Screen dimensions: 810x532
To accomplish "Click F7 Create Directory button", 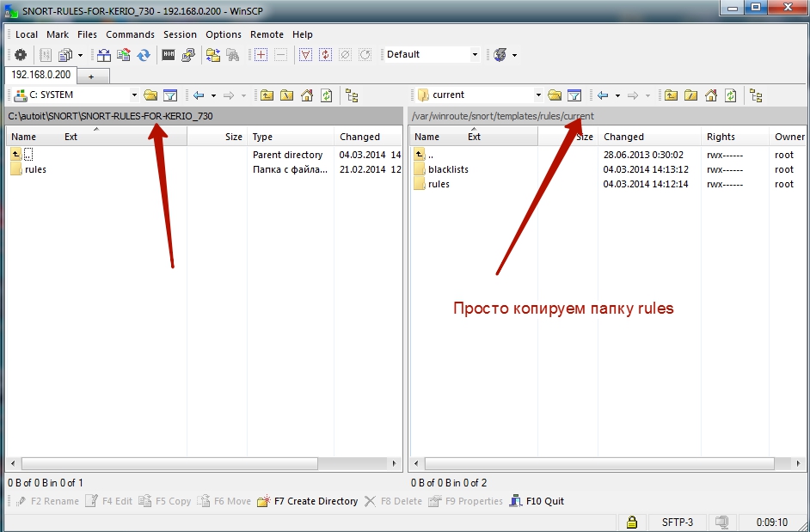I will tap(307, 501).
